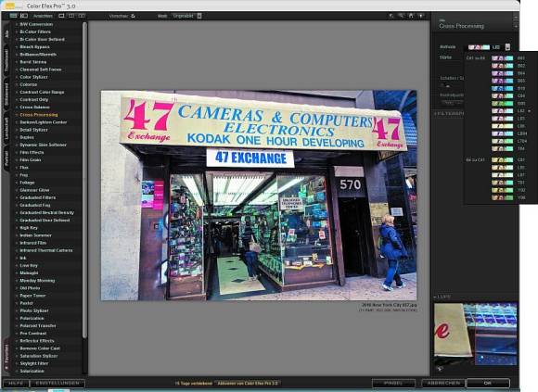
Task: Select the Infrared Thermal Camera filter
Action: [x=46, y=250]
